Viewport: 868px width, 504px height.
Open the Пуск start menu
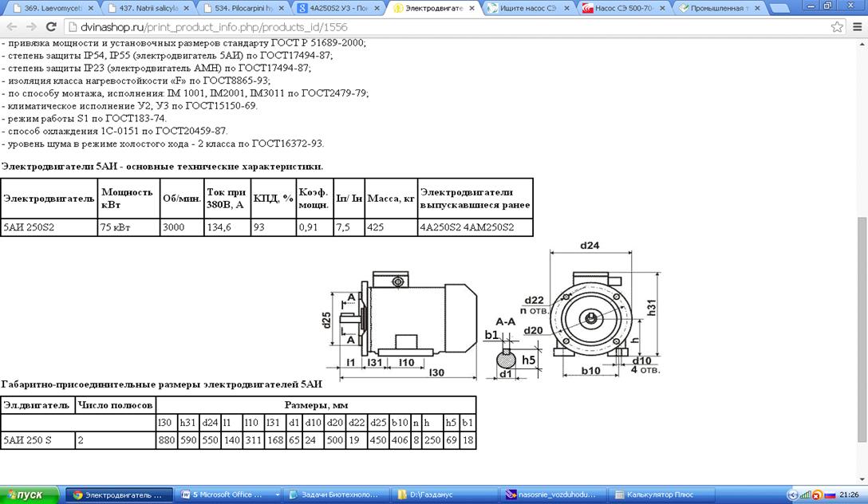tap(30, 494)
